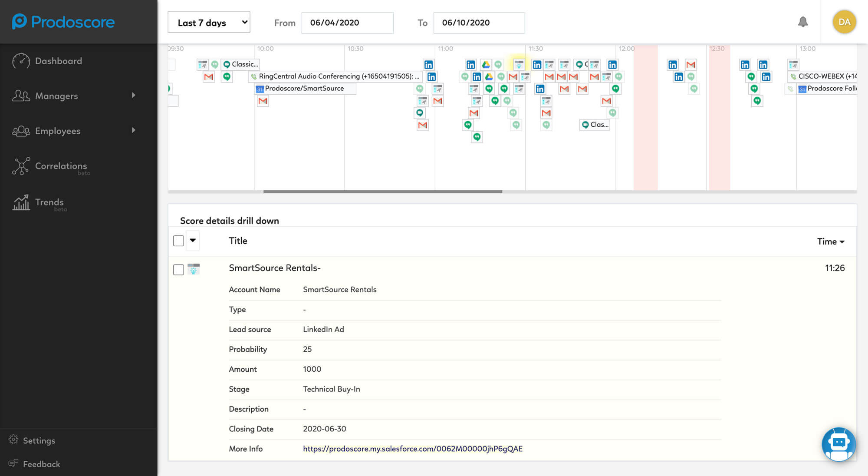Expand the Managers submenu arrow

(133, 95)
